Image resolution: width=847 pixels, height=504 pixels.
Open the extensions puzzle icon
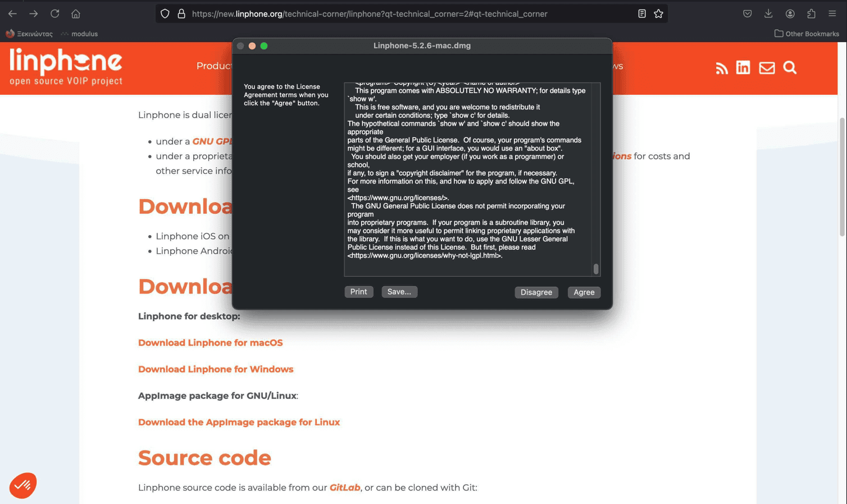pyautogui.click(x=811, y=13)
